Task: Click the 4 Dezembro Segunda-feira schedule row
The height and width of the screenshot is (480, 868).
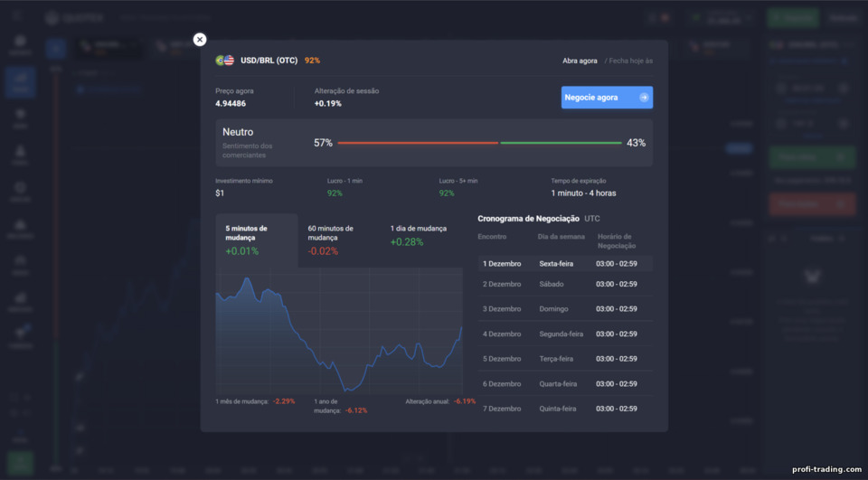Action: (565, 334)
